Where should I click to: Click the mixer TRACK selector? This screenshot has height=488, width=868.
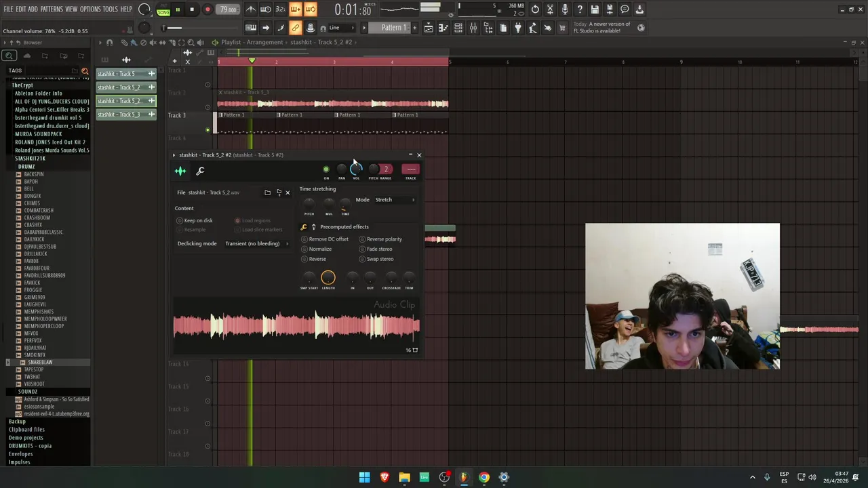point(411,169)
